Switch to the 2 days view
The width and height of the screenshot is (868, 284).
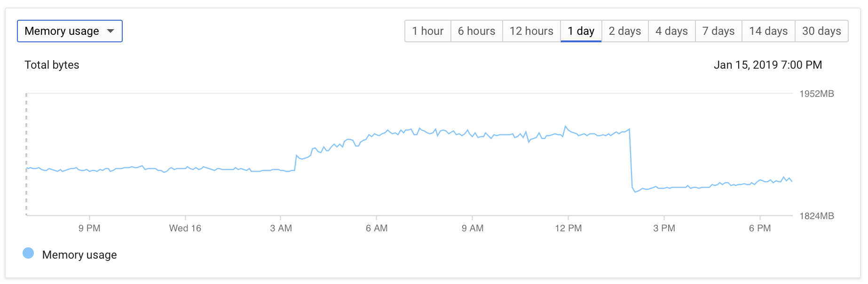pos(625,31)
